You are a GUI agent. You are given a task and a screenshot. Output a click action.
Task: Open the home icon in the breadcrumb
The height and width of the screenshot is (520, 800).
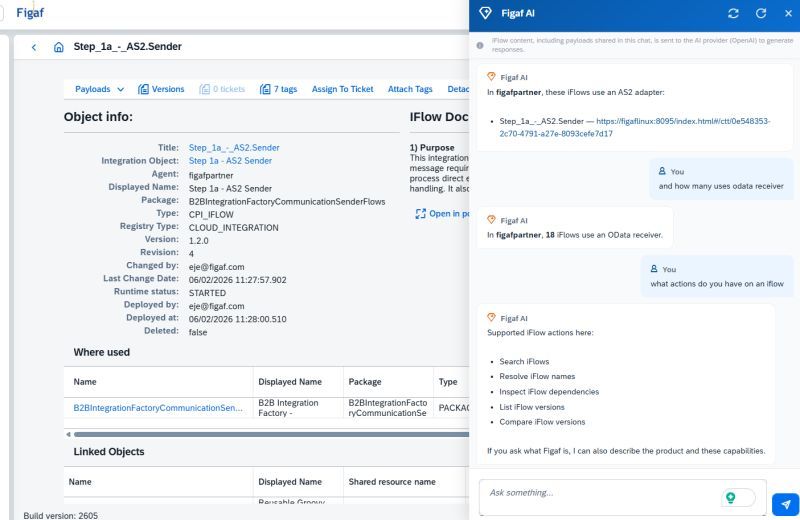[x=59, y=47]
